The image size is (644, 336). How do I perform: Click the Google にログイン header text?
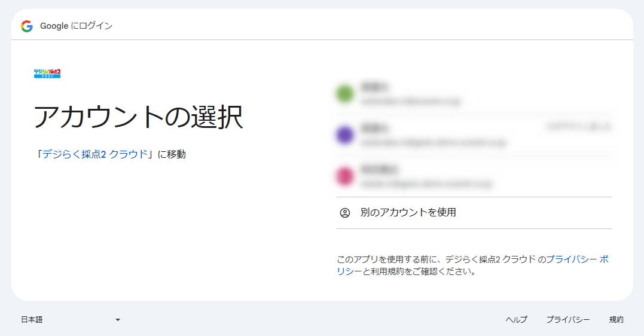click(x=76, y=26)
